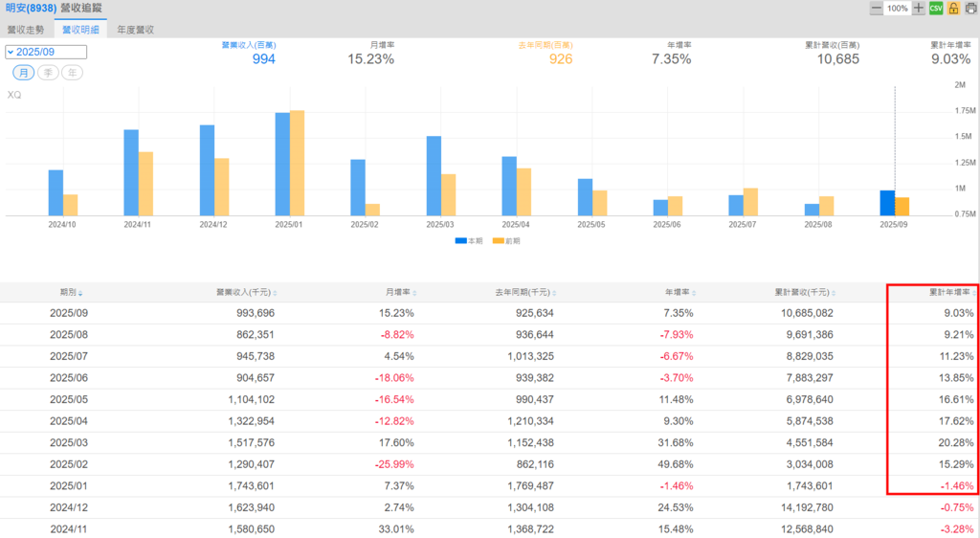
Task: Click the 2024/12 row period cell
Action: pyautogui.click(x=69, y=507)
